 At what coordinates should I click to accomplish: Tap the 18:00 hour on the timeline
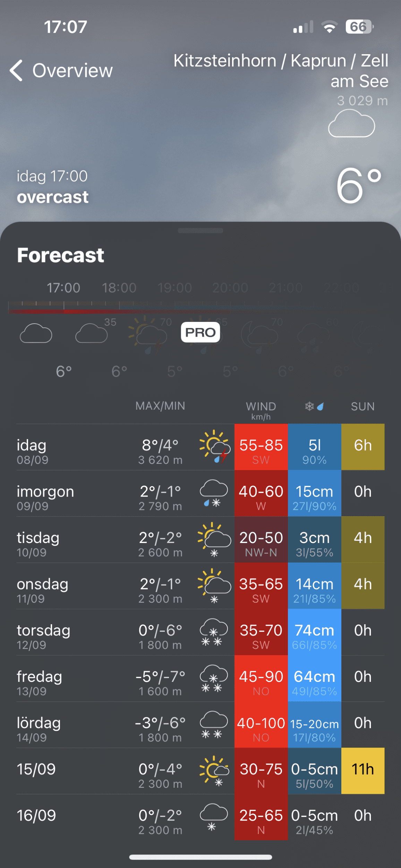(x=119, y=288)
